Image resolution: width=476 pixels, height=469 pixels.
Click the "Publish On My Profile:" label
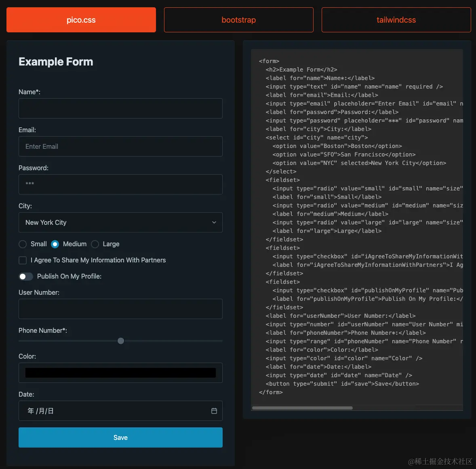pyautogui.click(x=69, y=277)
